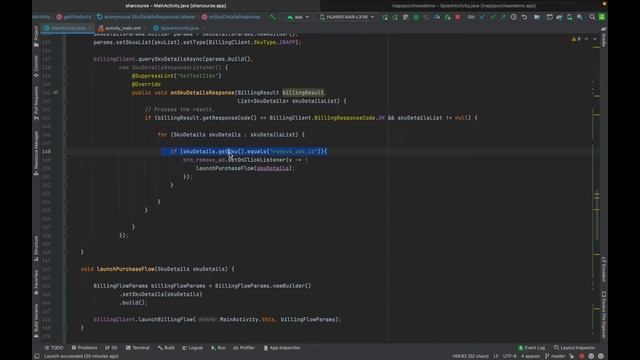This screenshot has height=360, width=640.
Task: Open the Run tool window at bottom
Action: click(218, 348)
